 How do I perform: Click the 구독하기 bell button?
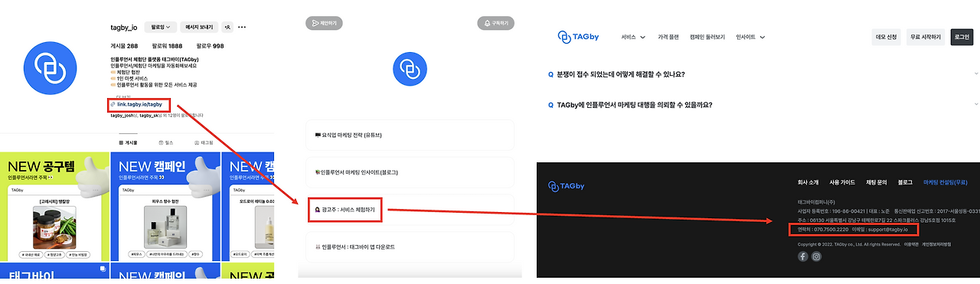tap(495, 24)
